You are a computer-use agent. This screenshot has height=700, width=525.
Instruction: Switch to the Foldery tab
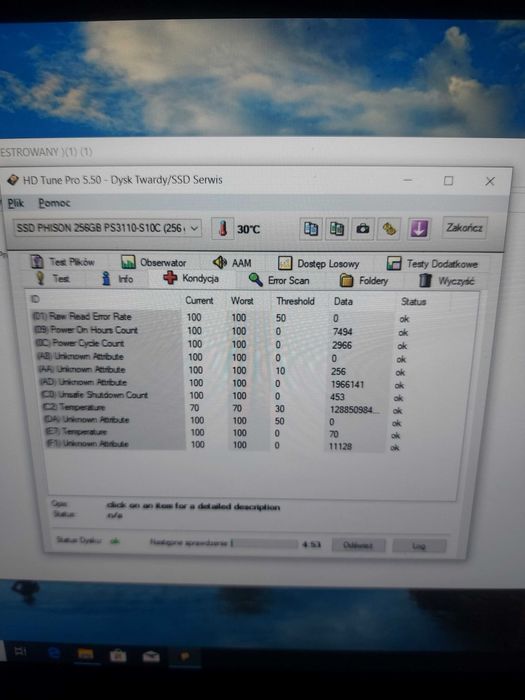coord(364,281)
